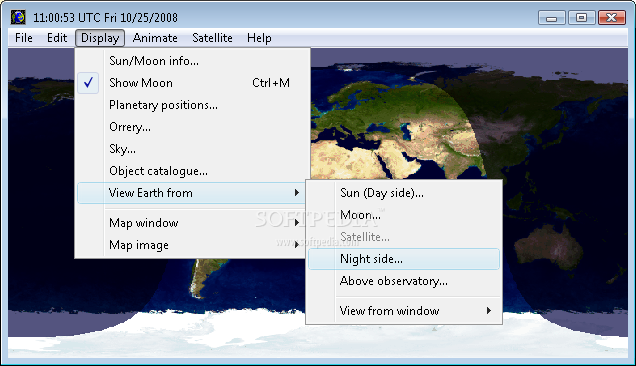Toggle the Show Moon menu option
This screenshot has width=636, height=366.
click(x=193, y=83)
